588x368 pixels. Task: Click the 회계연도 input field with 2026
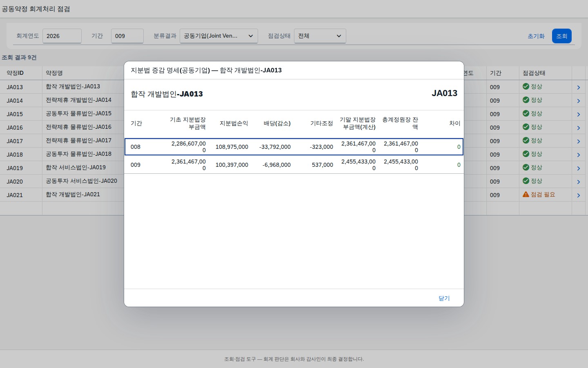click(62, 36)
